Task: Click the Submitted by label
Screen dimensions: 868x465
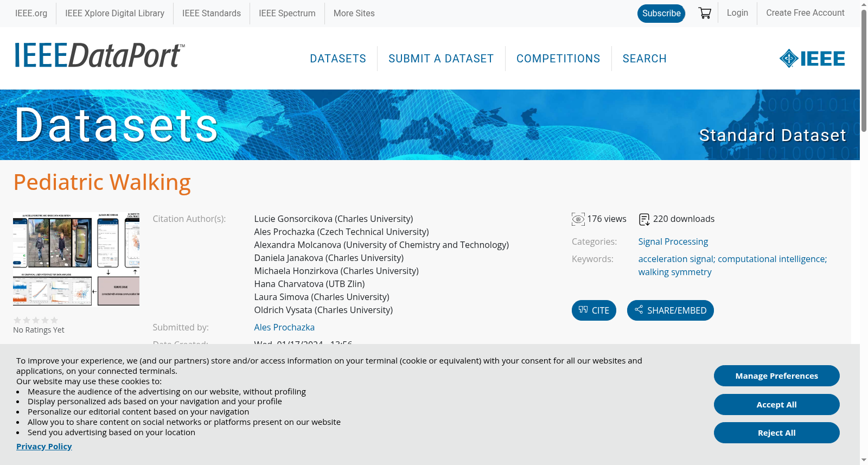Action: [x=181, y=328]
